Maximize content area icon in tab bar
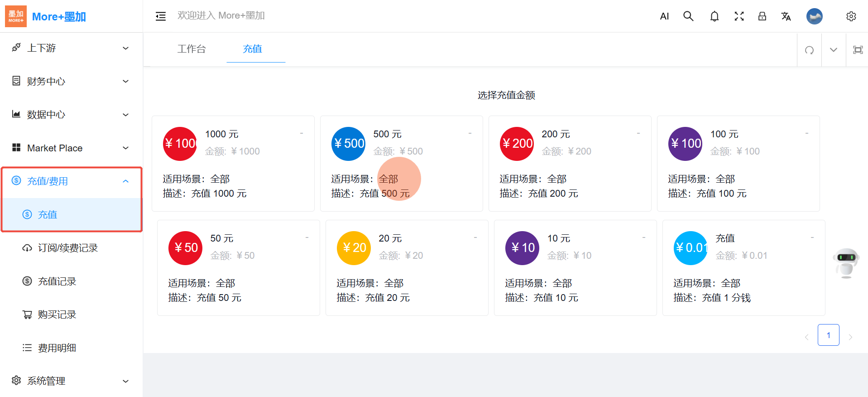Screen dimensions: 868x397 point(858,50)
